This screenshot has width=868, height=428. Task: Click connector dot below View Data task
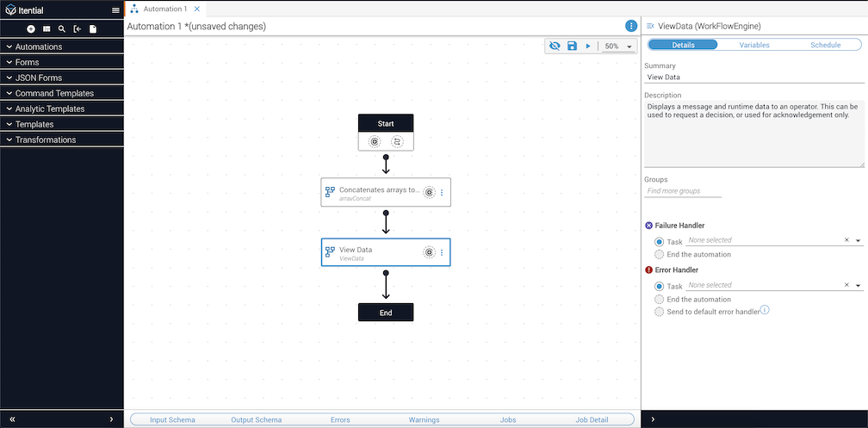coord(386,272)
